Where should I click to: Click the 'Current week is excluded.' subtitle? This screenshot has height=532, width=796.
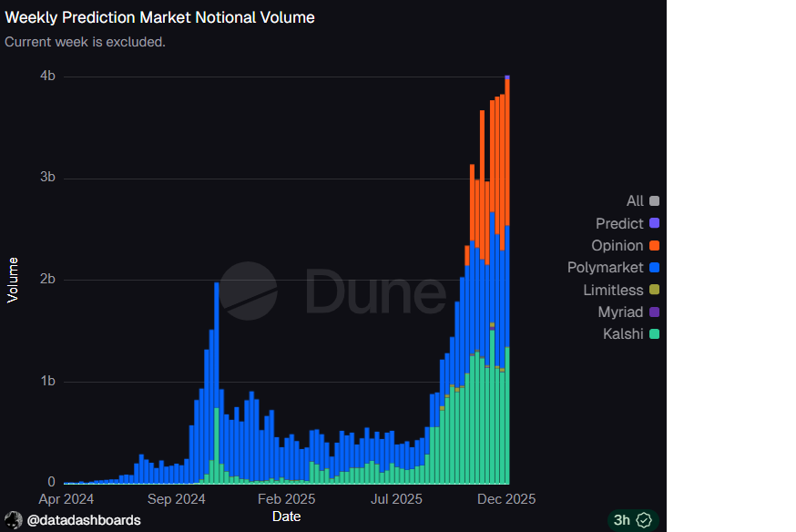click(86, 42)
